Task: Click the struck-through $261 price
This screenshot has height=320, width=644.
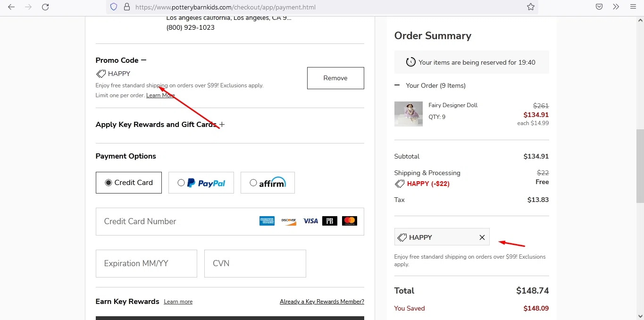Action: pos(541,106)
